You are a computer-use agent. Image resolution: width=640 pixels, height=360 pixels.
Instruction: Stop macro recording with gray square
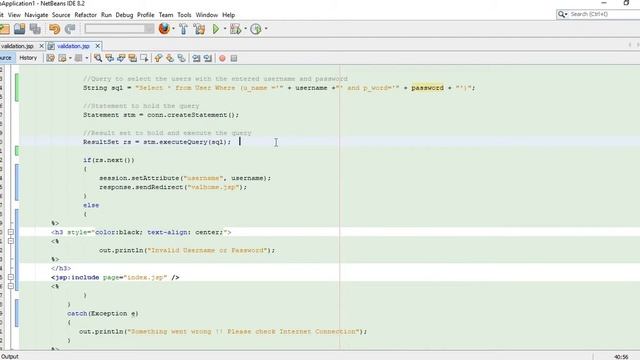234,58
